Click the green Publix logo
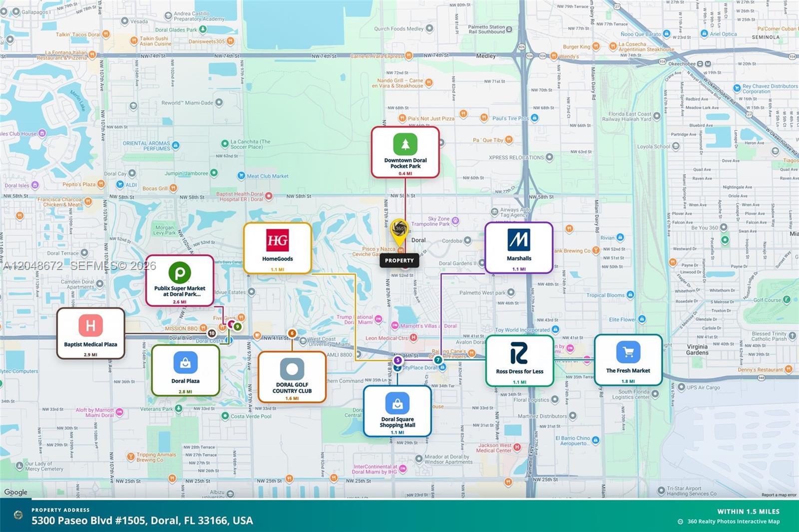799x532 pixels. (x=179, y=273)
